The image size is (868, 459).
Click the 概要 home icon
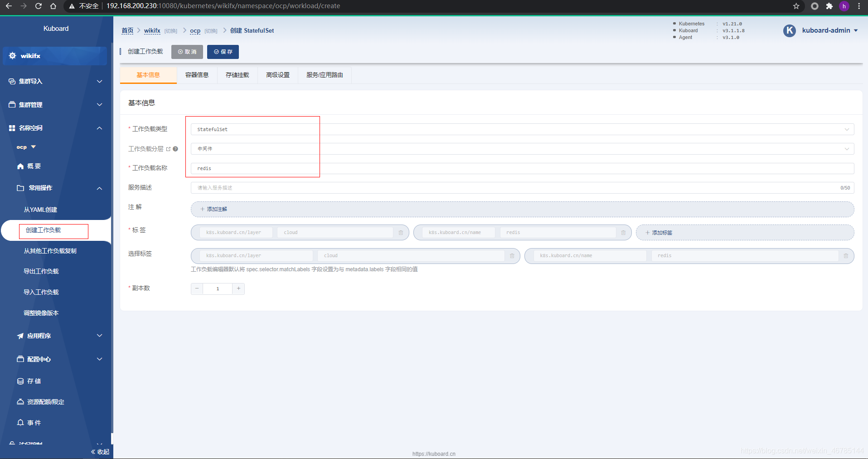pos(20,166)
